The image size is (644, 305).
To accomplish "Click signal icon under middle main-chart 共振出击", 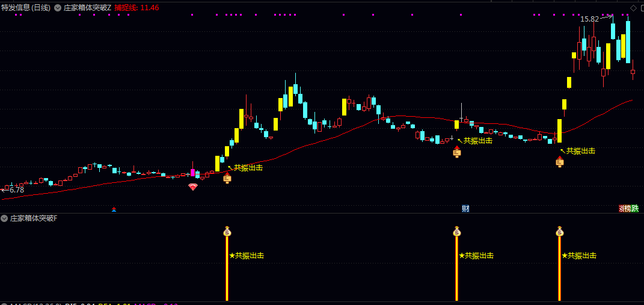I will pos(457,151).
